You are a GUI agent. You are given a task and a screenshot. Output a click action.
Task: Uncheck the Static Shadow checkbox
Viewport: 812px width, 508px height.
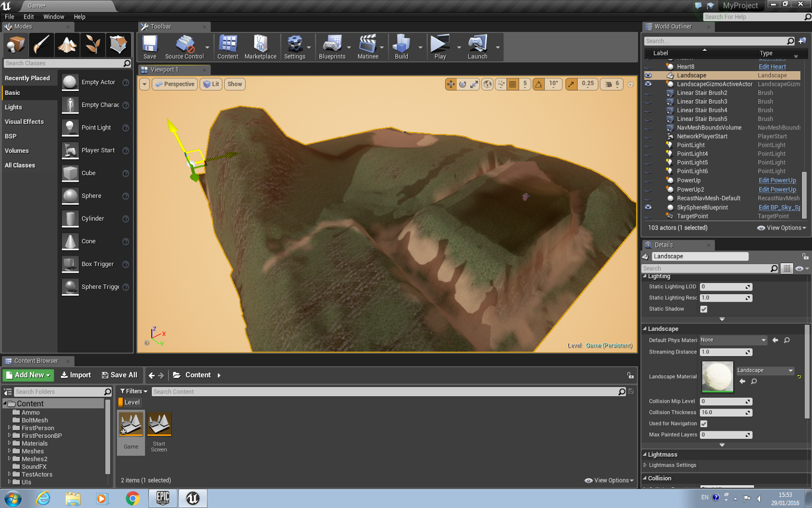coord(704,309)
